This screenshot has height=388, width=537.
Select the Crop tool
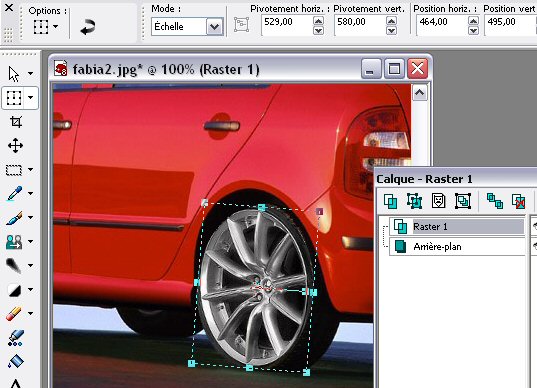click(16, 122)
